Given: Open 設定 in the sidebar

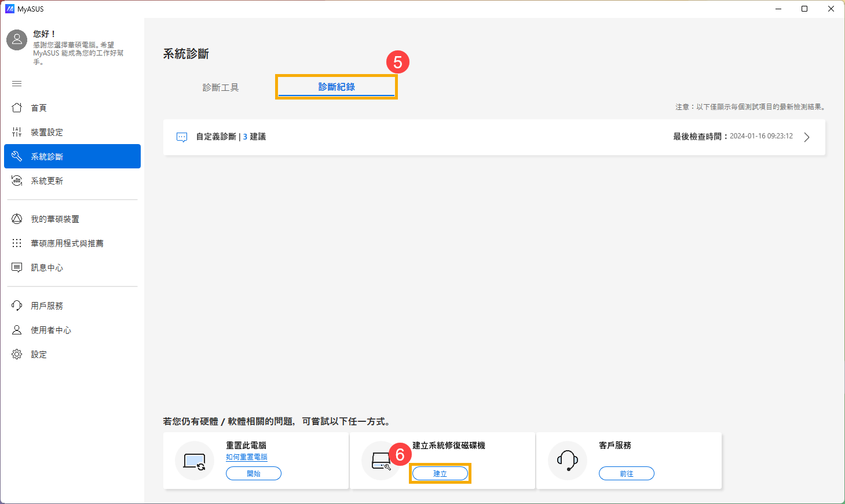Looking at the screenshot, I should [72, 354].
